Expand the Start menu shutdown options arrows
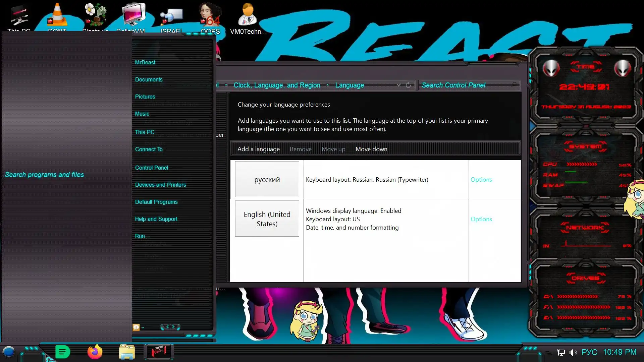The width and height of the screenshot is (644, 362). (x=170, y=327)
